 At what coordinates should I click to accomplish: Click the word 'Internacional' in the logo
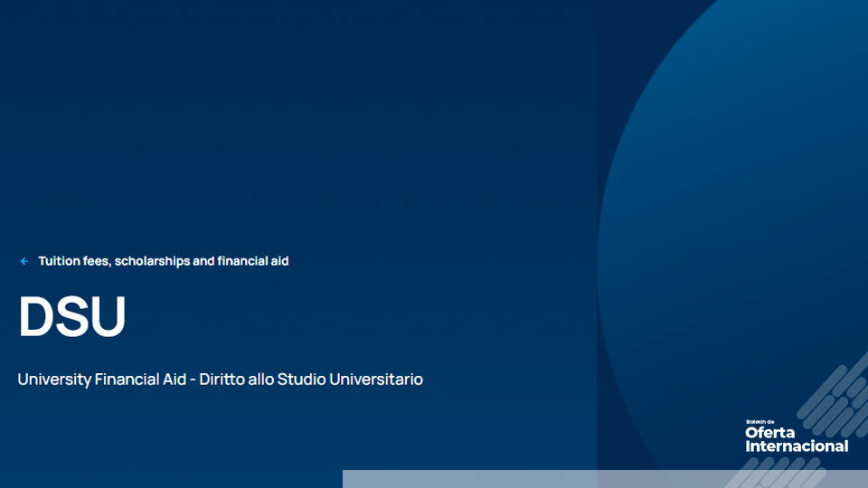pos(797,446)
